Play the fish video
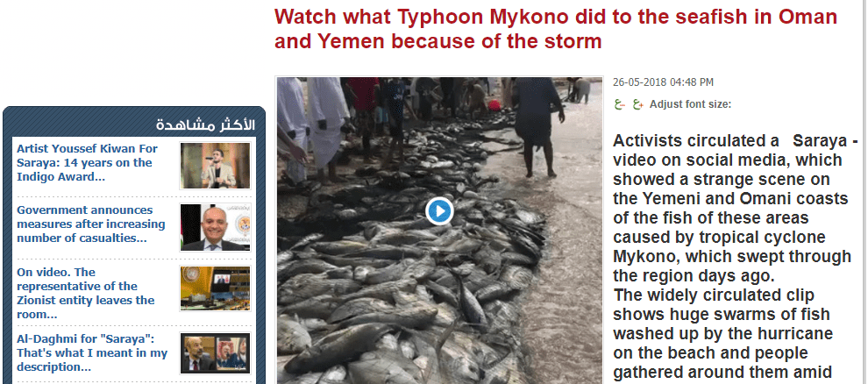This screenshot has height=384, width=868. (x=439, y=210)
